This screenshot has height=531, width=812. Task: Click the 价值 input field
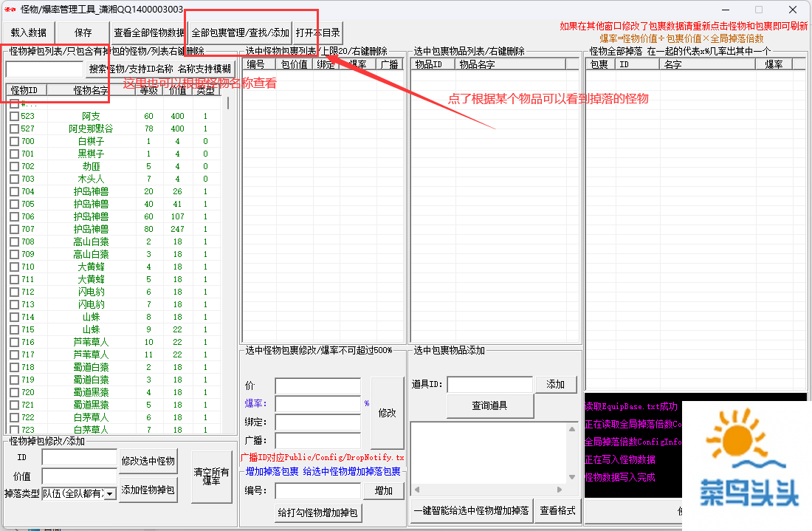(79, 476)
